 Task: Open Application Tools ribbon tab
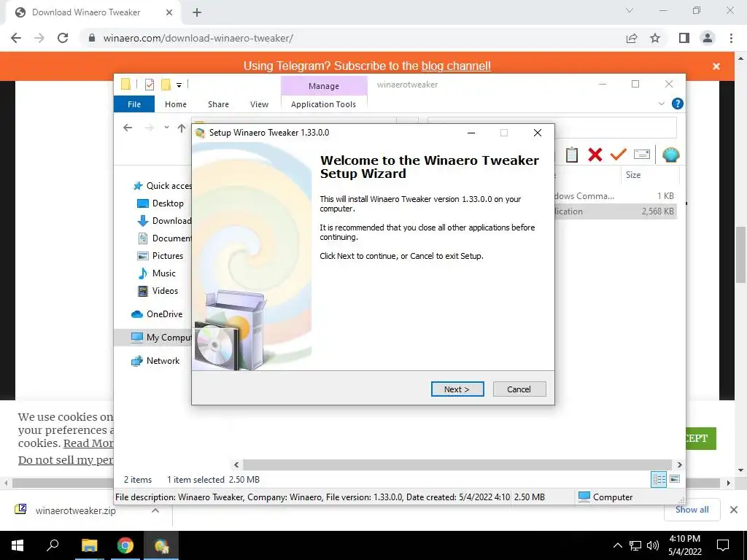pyautogui.click(x=323, y=104)
